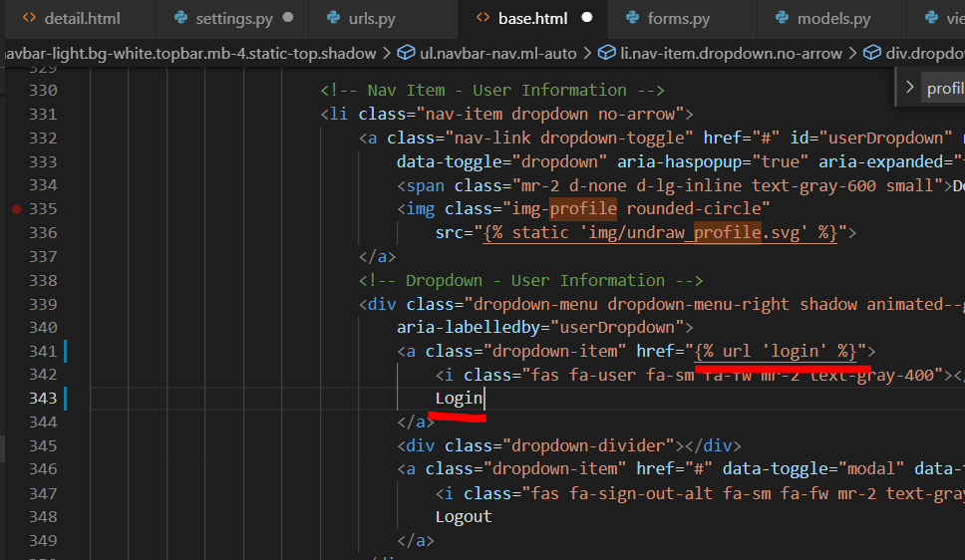Switch to the models.py tab
This screenshot has width=965, height=560.
click(x=833, y=19)
